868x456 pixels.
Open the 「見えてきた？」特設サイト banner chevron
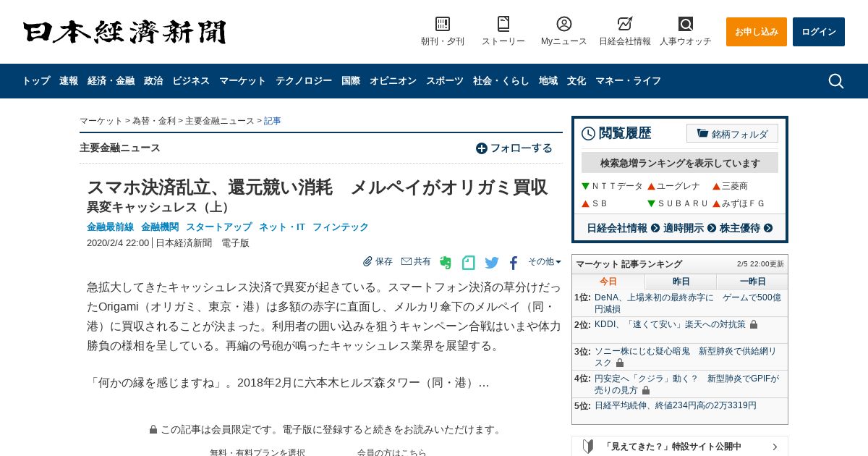775,447
